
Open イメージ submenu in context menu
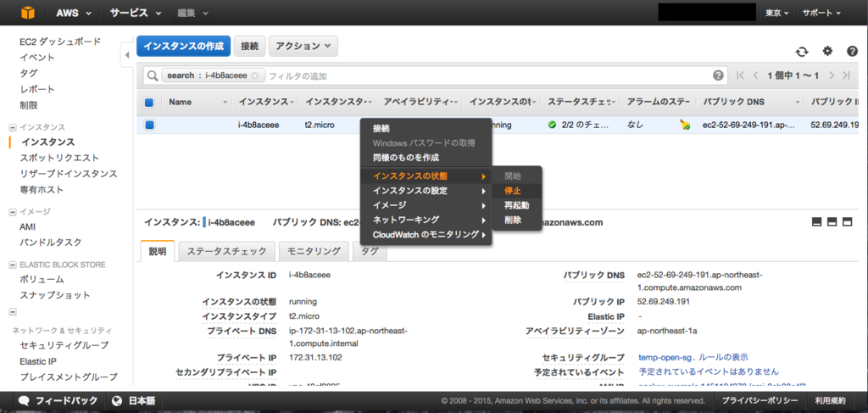click(x=426, y=205)
